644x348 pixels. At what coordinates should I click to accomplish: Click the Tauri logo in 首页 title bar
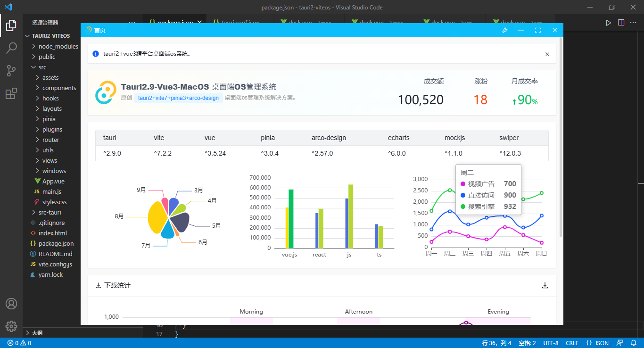[89, 30]
